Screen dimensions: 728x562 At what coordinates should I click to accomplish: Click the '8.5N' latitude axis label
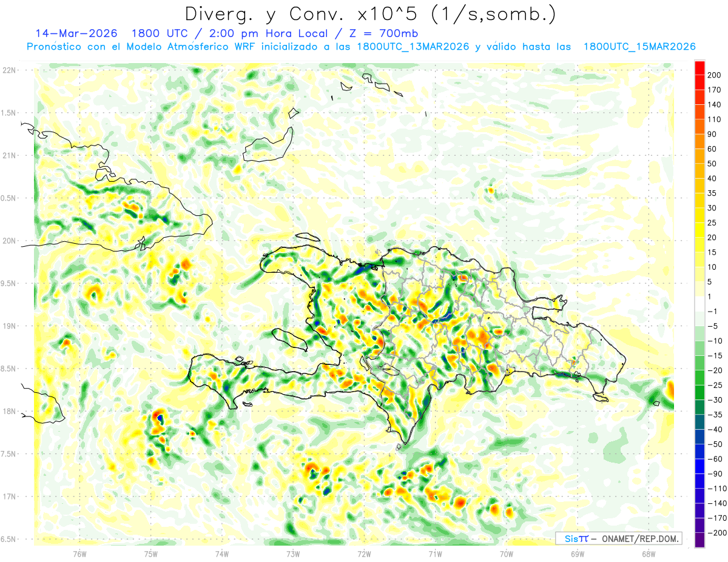8,369
